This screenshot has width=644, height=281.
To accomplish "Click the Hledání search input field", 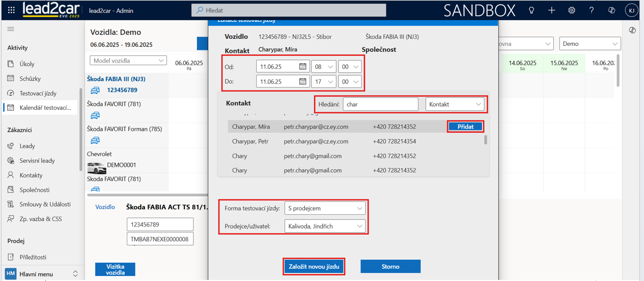I will tap(380, 104).
